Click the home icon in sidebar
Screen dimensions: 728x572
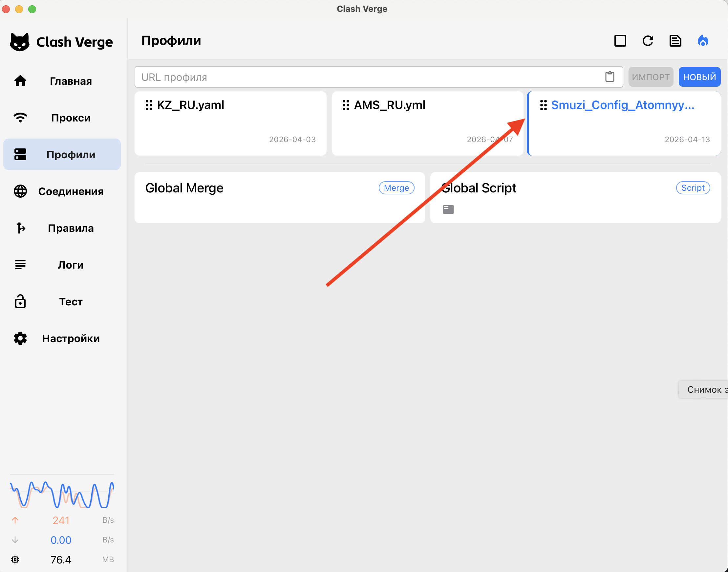(20, 81)
